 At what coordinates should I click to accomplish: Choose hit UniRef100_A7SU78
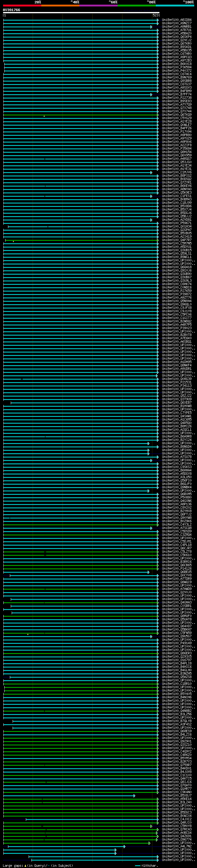click(176, 457)
